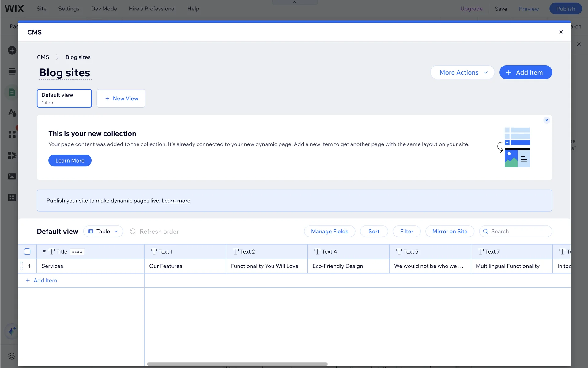This screenshot has width=588, height=368.
Task: Open the Table layout dropdown
Action: (103, 232)
